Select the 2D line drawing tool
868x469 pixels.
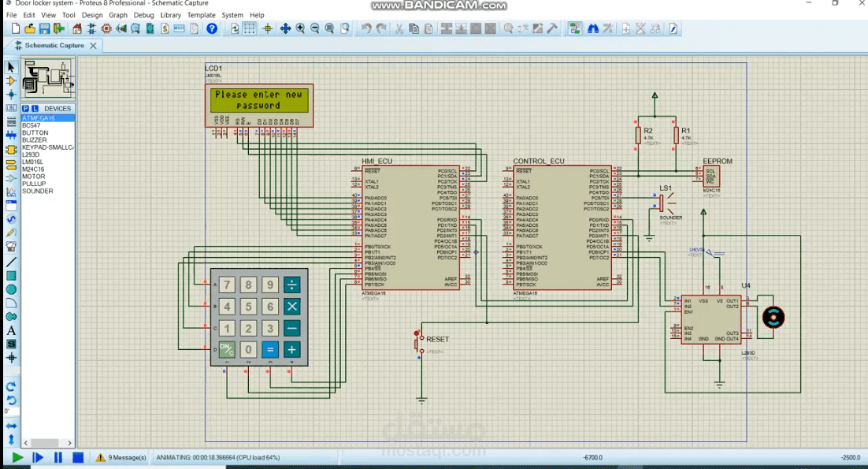[x=11, y=262]
